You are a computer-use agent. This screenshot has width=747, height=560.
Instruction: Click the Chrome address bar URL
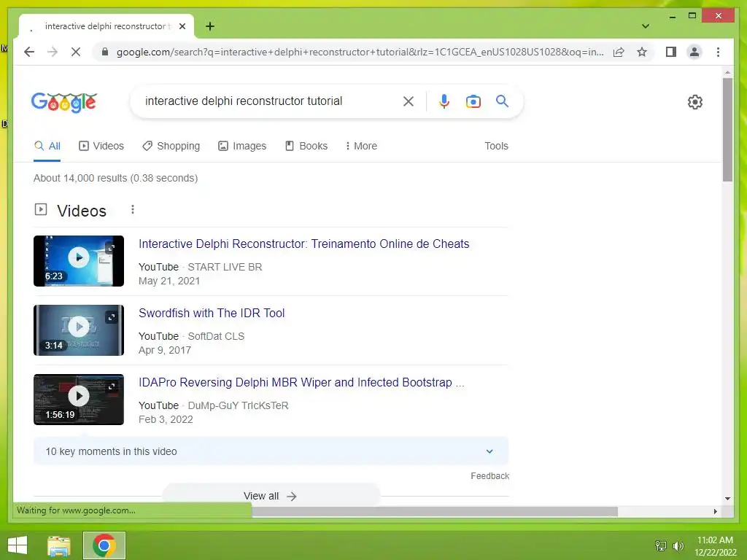click(x=360, y=52)
